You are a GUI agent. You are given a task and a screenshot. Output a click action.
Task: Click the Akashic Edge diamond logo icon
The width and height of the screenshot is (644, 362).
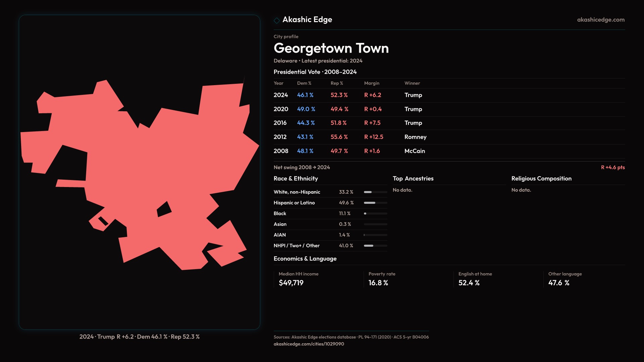coord(277,20)
